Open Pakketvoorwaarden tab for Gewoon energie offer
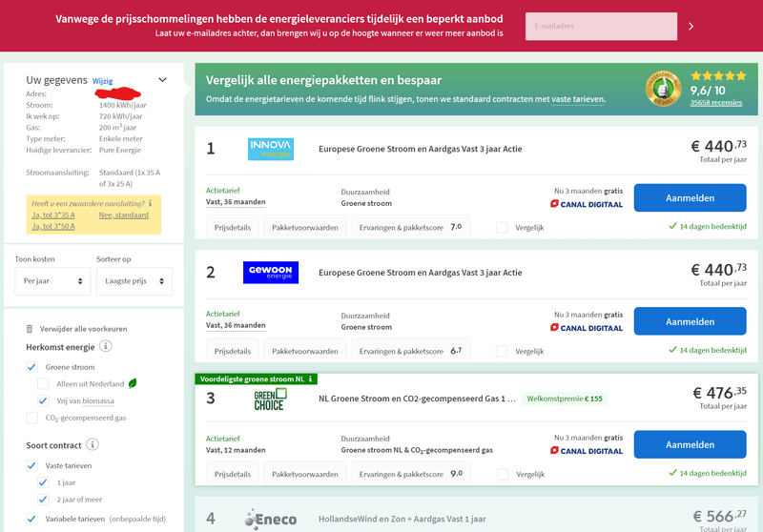Image resolution: width=763 pixels, height=532 pixels. (305, 351)
